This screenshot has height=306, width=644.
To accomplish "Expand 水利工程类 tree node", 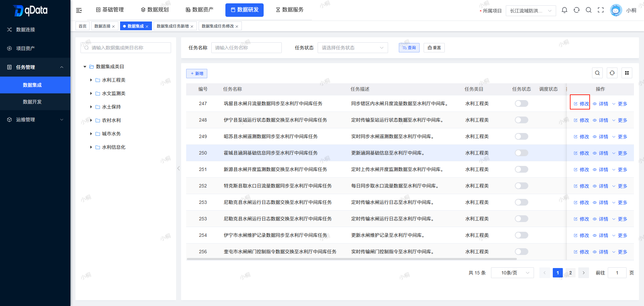I will [91, 80].
